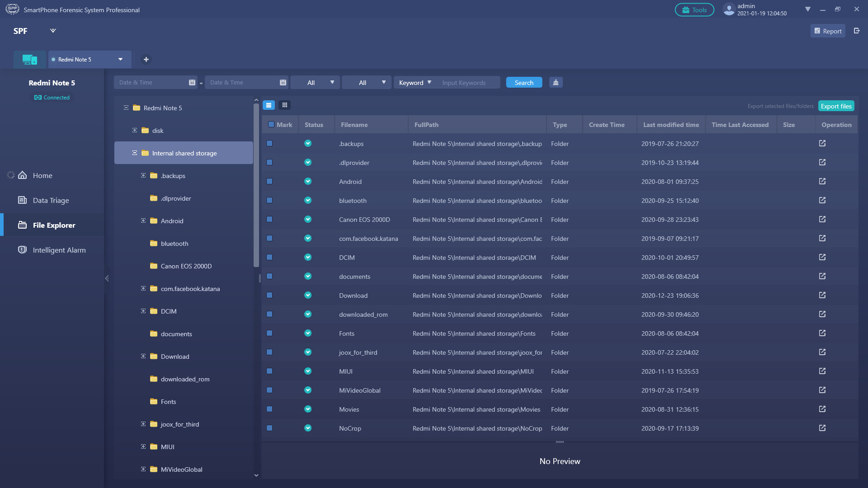The image size is (868, 488).
Task: Click export icon for DCIM row
Action: point(822,257)
